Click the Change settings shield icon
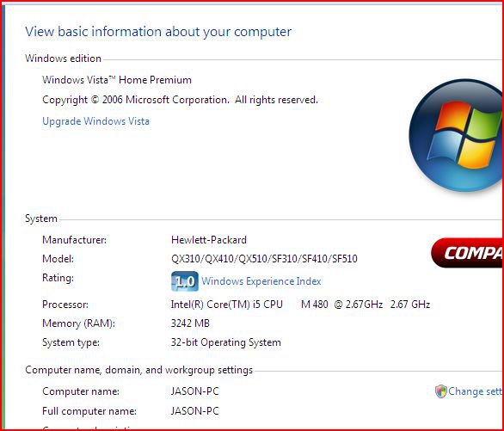 tap(440, 391)
